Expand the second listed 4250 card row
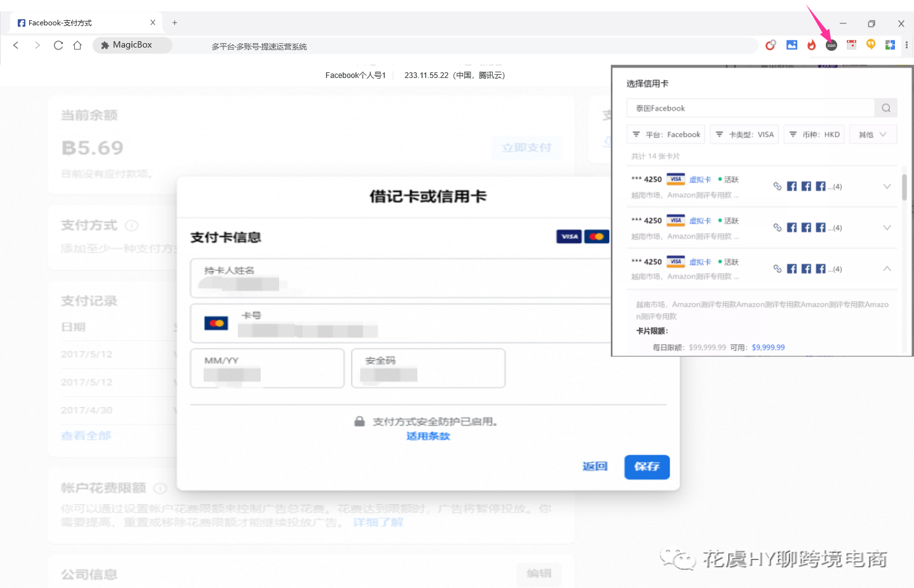 (887, 228)
